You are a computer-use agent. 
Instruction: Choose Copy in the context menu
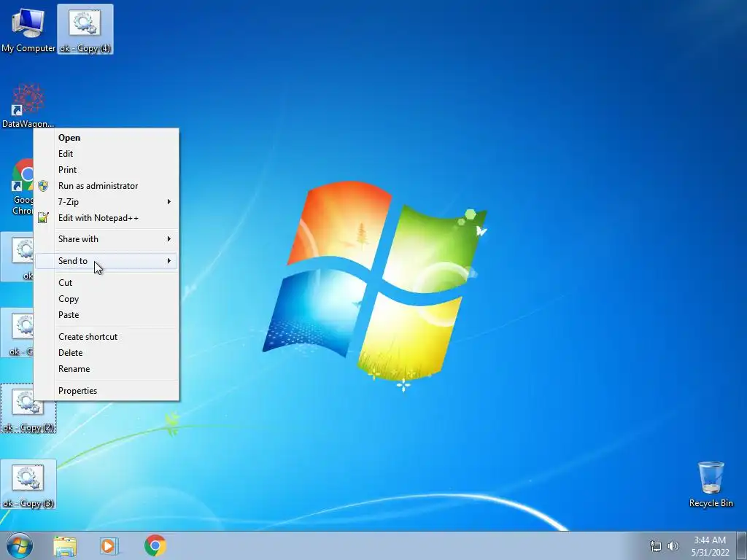[107, 299]
